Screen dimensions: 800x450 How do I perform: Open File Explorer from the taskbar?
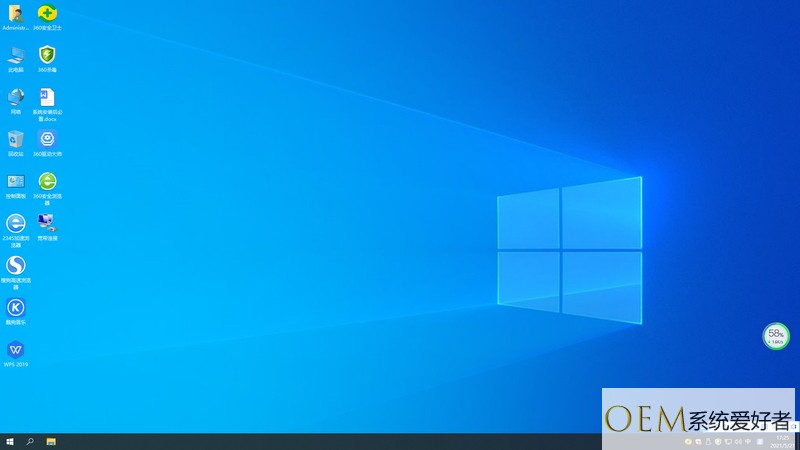(x=51, y=442)
